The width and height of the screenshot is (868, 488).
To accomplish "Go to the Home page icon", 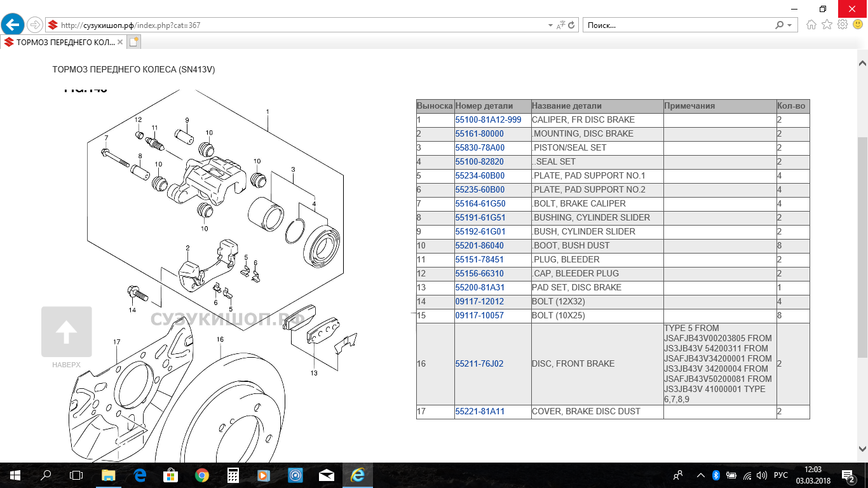I will (811, 25).
